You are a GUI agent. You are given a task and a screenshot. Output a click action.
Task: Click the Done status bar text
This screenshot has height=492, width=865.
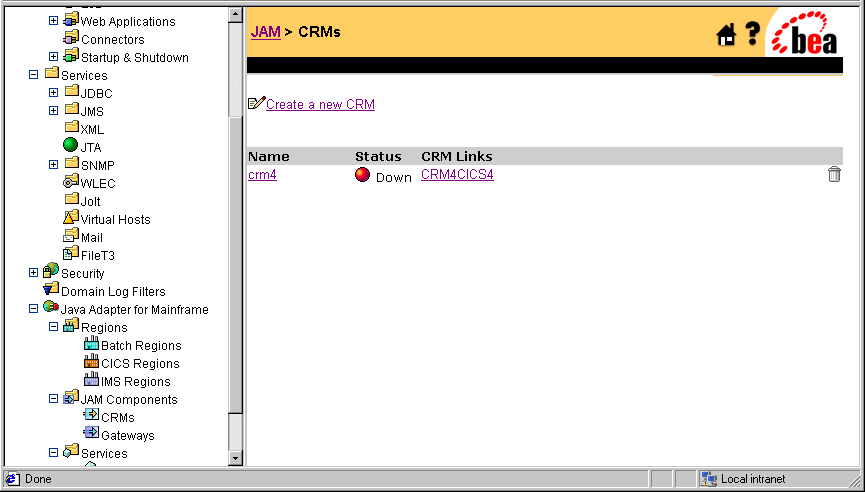(x=38, y=479)
